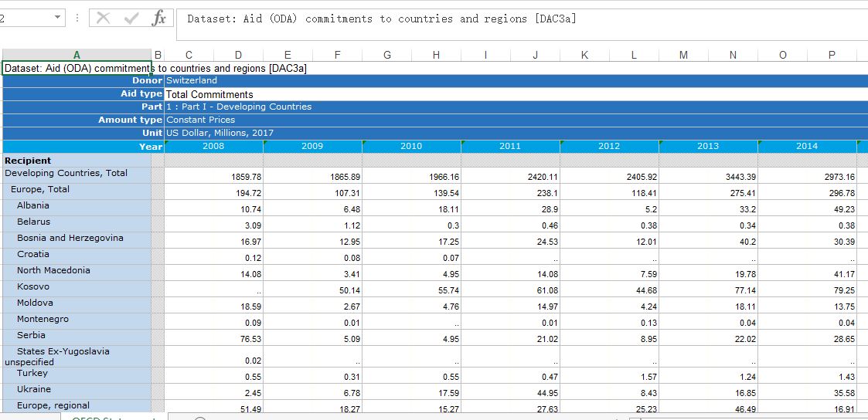
Task: Select the value 1859.78
Action: pyautogui.click(x=213, y=177)
